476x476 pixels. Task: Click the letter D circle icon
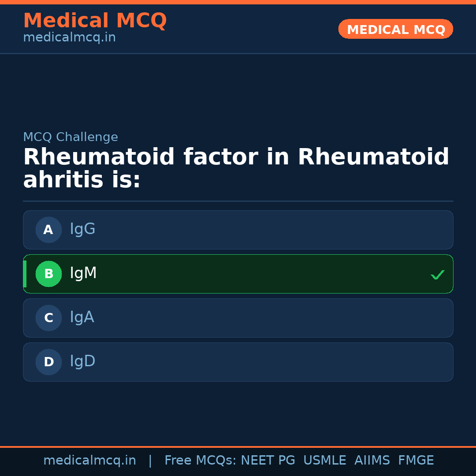point(48,362)
